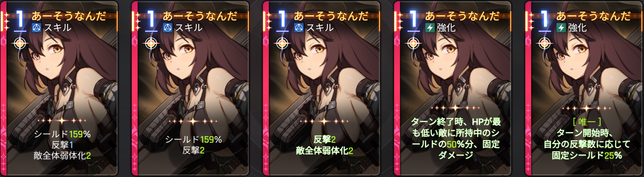Click the cost number 1 on first card
Screen dimensions: 644x177
tap(20, 20)
